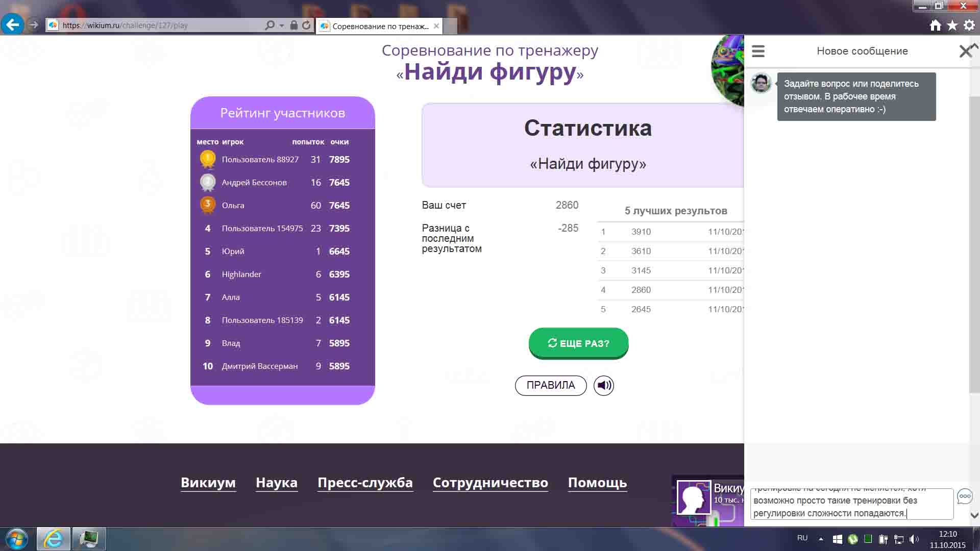Click in the chat message text field

click(851, 505)
